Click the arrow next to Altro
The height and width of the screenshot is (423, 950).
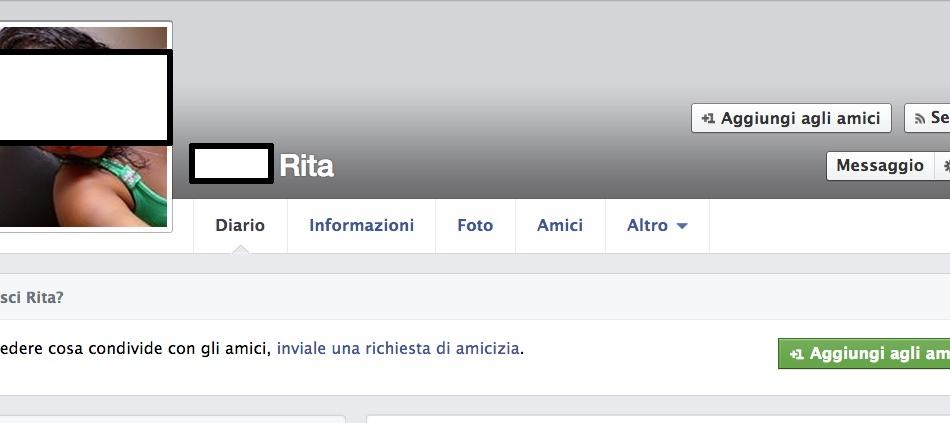(x=682, y=226)
